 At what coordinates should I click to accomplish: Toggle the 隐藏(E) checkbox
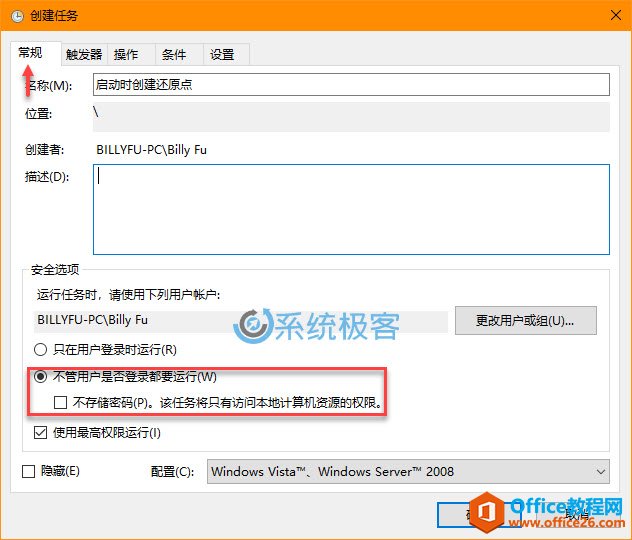coord(28,471)
